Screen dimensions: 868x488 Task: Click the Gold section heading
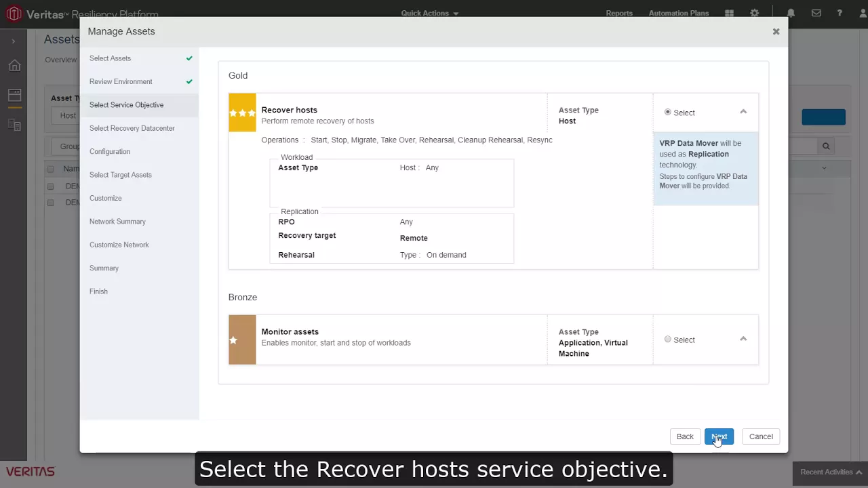pos(238,75)
